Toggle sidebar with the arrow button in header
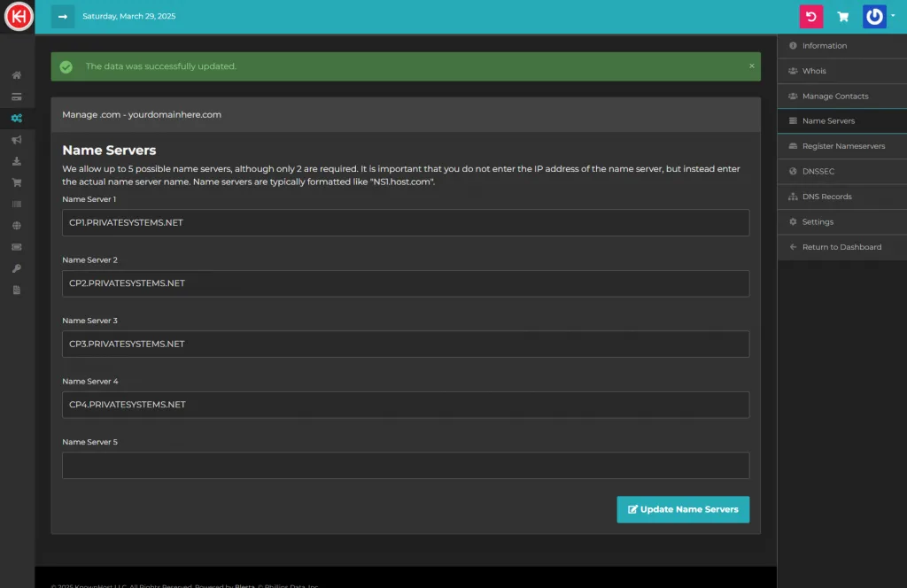The height and width of the screenshot is (588, 907). [x=63, y=16]
